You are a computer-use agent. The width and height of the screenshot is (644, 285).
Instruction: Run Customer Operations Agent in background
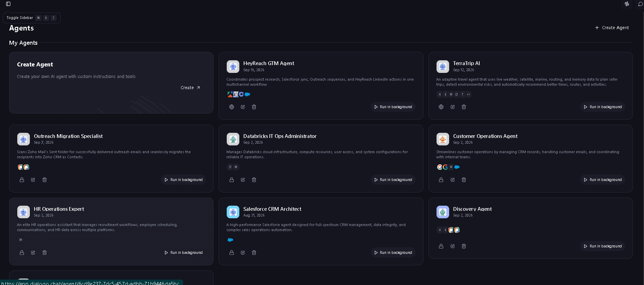pyautogui.click(x=603, y=180)
